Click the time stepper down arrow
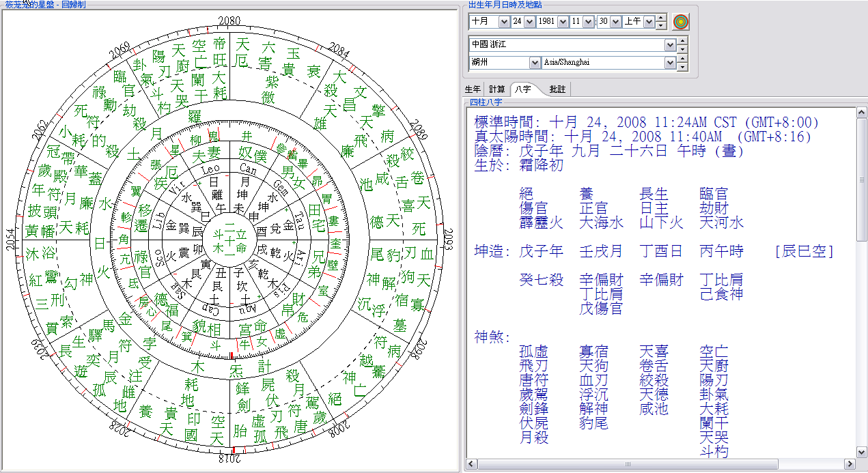The width and height of the screenshot is (868, 473). click(660, 25)
